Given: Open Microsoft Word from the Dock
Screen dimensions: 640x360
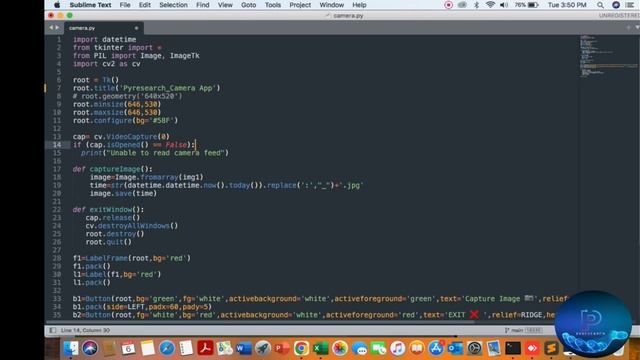Looking at the screenshot, I should tap(244, 348).
